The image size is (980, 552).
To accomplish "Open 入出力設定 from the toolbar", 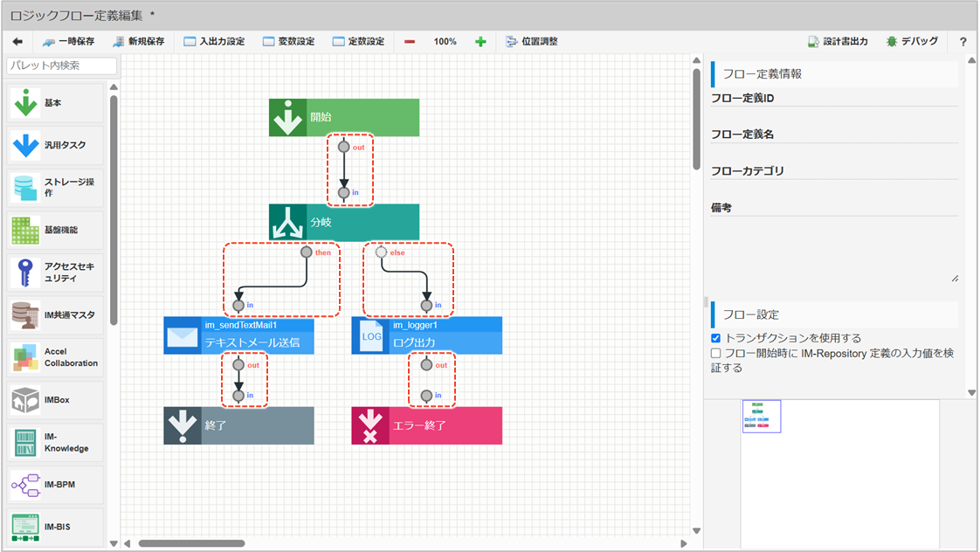I will click(214, 41).
